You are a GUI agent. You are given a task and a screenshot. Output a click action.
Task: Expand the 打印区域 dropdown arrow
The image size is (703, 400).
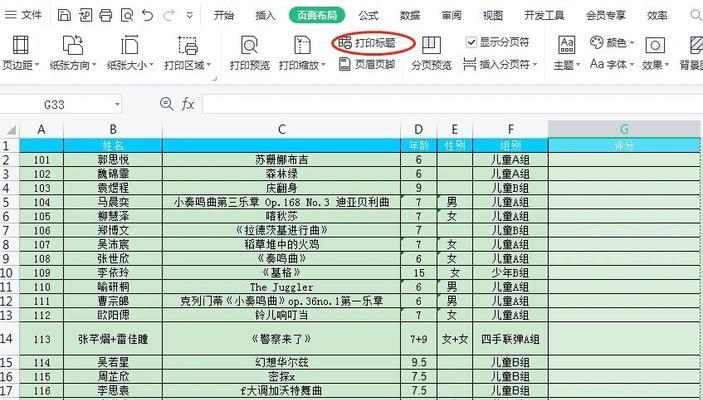(x=209, y=65)
